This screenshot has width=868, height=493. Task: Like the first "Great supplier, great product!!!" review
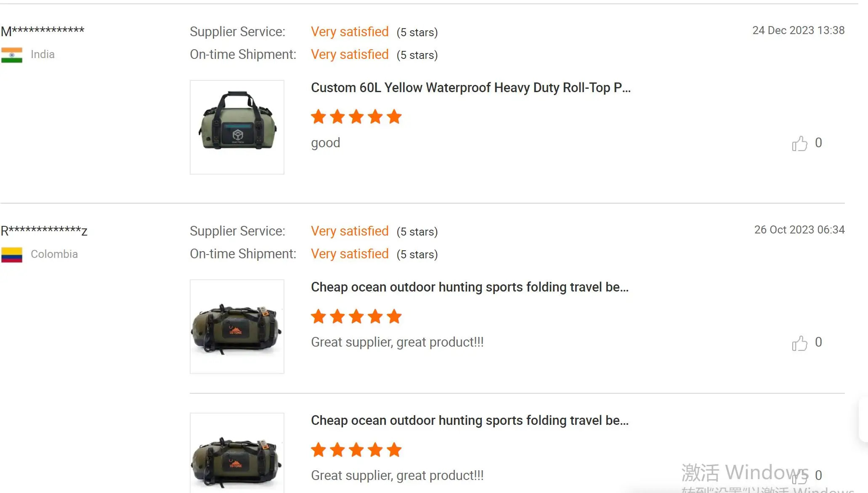pos(799,343)
